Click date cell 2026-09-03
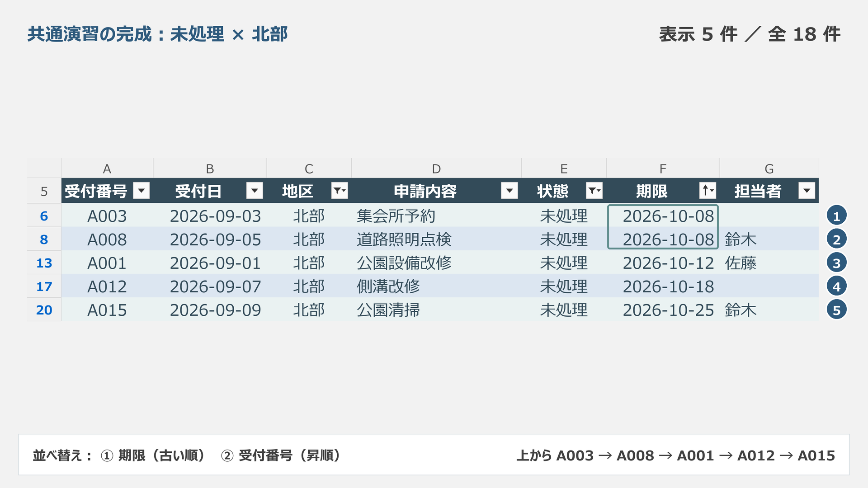Viewport: 868px width, 488px height. pyautogui.click(x=210, y=216)
